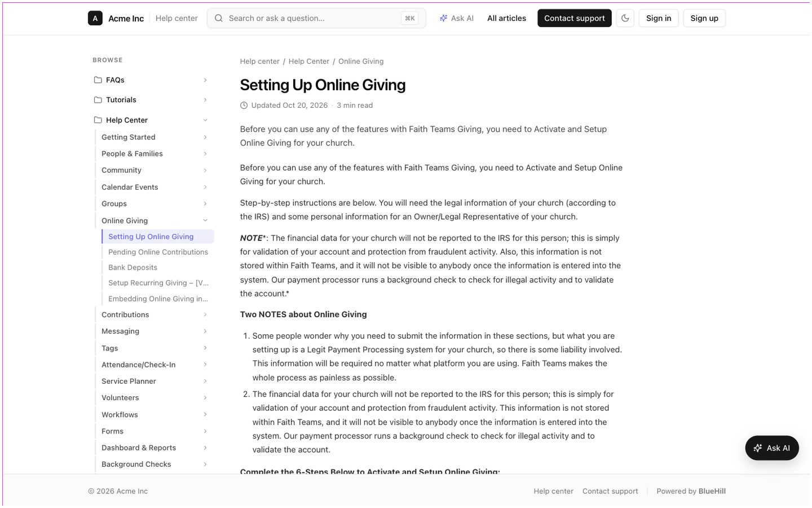Click the Acme Inc logo icon
Screen dimensions: 812x508
click(x=95, y=18)
